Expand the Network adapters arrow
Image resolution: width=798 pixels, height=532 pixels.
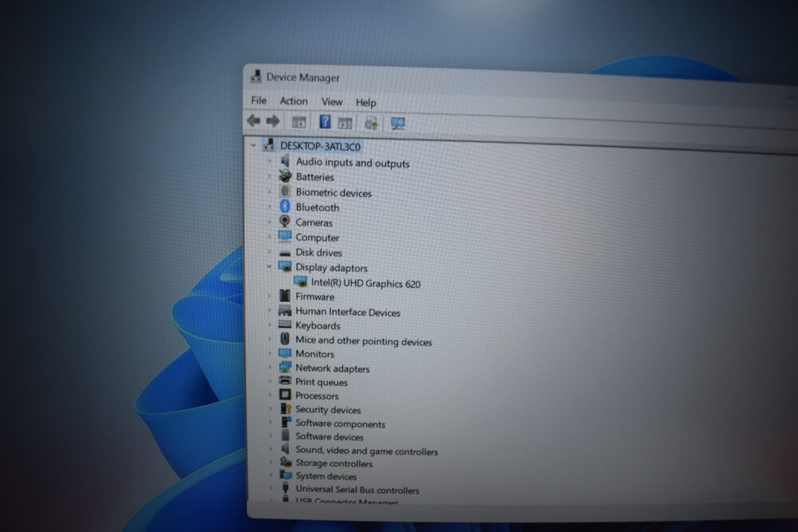pyautogui.click(x=269, y=367)
